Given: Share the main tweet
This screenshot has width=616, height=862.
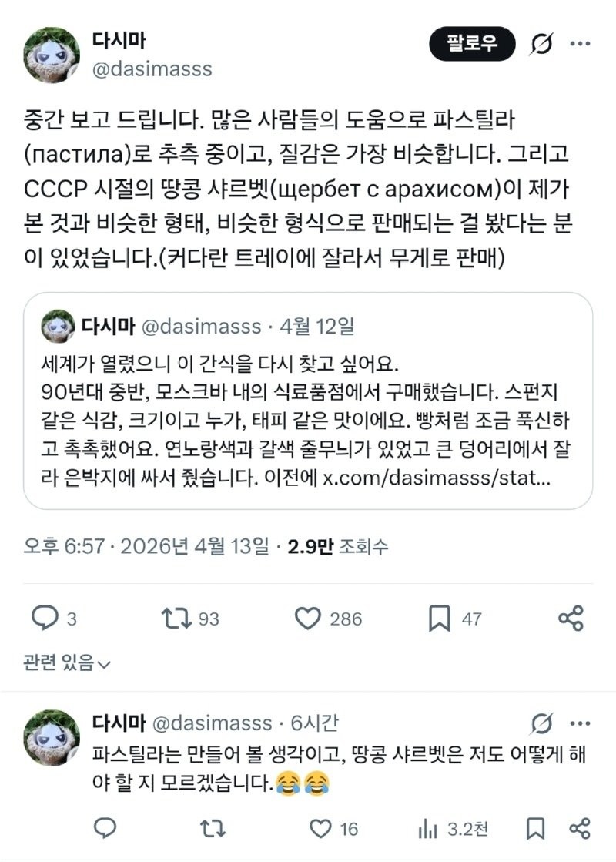Looking at the screenshot, I should pyautogui.click(x=570, y=617).
